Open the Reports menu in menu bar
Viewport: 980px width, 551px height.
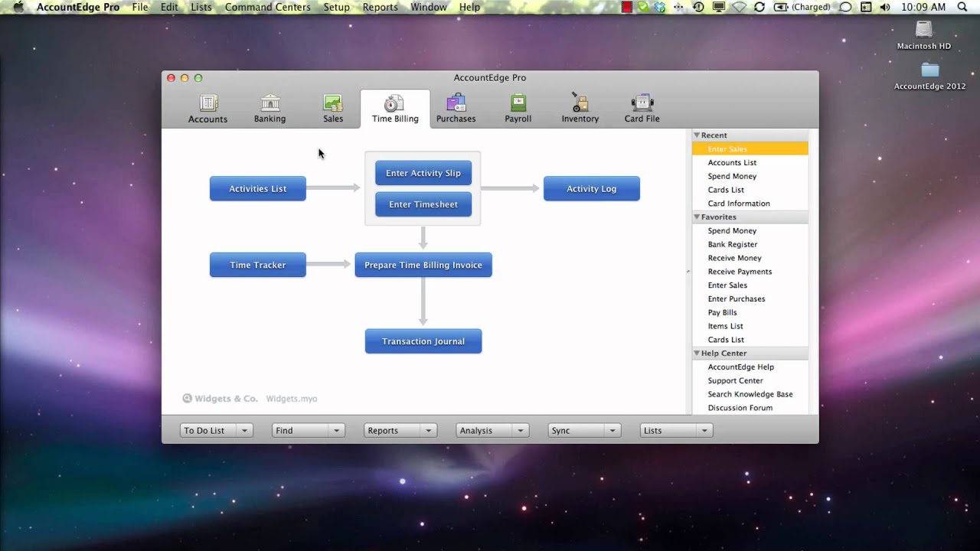[380, 7]
